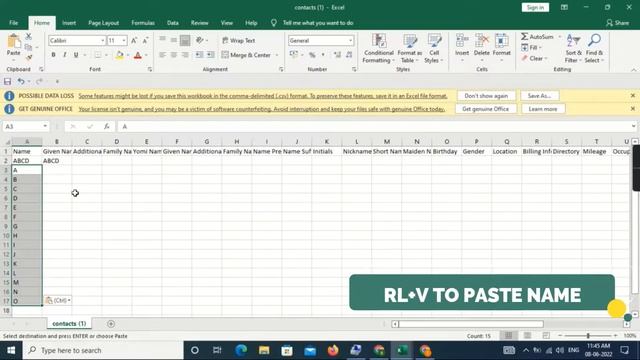Viewport: 640px width, 360px height.
Task: Switch to the View tab
Action: pos(227,23)
